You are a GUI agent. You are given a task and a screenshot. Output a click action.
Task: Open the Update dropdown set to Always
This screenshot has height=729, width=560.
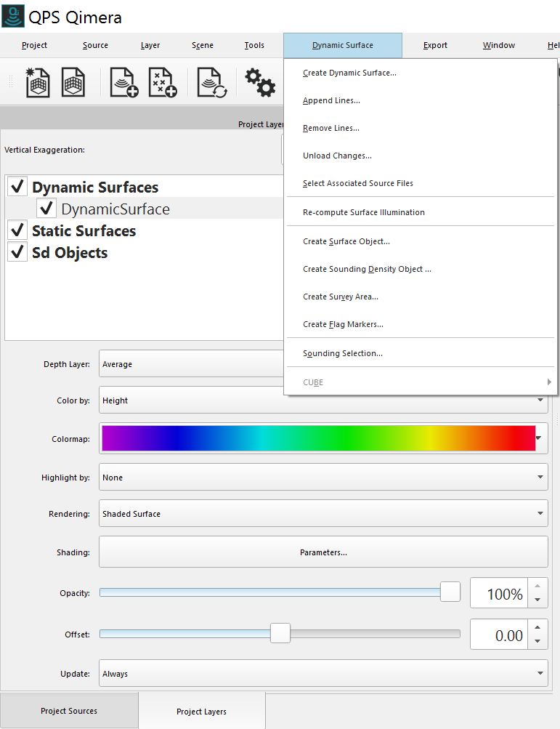click(x=323, y=674)
